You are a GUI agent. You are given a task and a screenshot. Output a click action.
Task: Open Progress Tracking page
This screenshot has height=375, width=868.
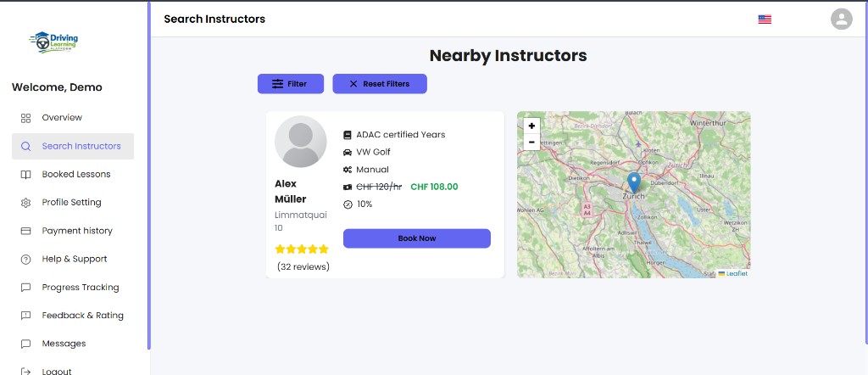click(x=73, y=288)
